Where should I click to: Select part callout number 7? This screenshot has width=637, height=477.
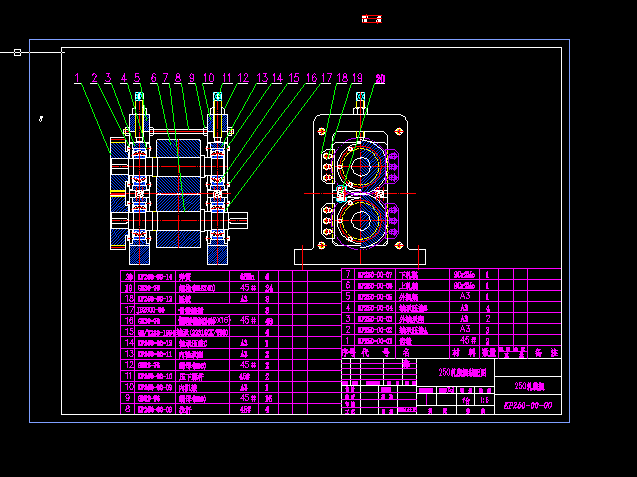pyautogui.click(x=165, y=77)
